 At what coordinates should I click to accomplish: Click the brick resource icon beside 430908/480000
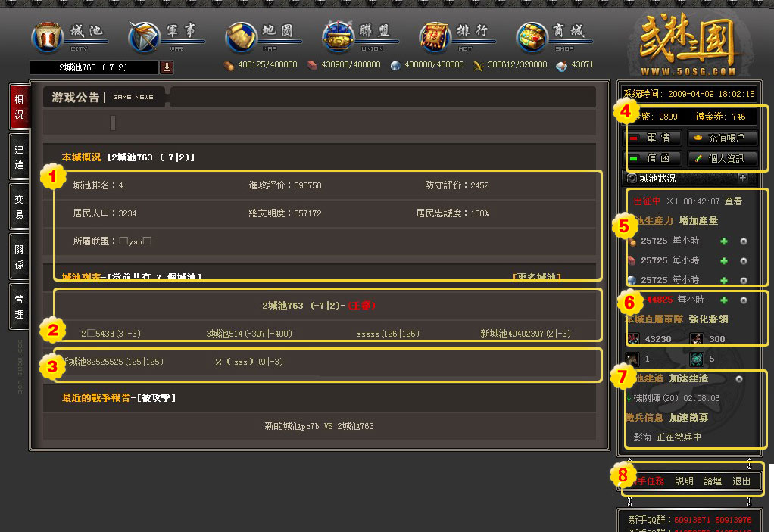tap(312, 66)
